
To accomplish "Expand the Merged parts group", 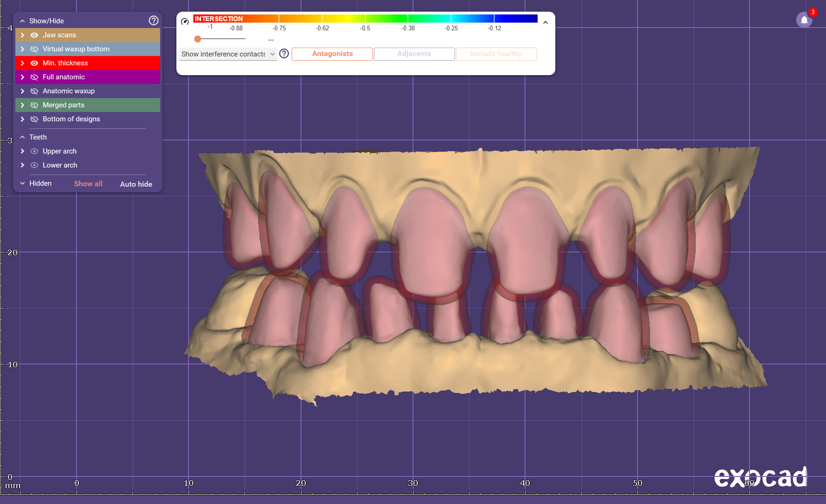I will [x=22, y=105].
